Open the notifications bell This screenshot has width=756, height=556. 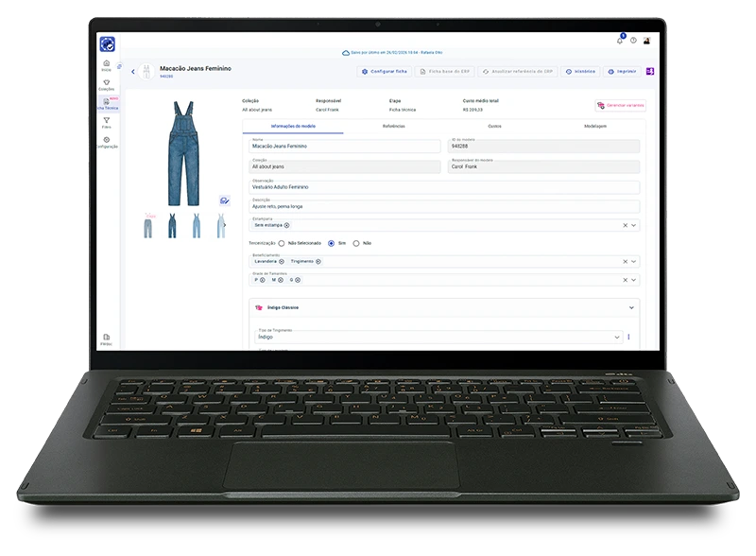click(620, 40)
